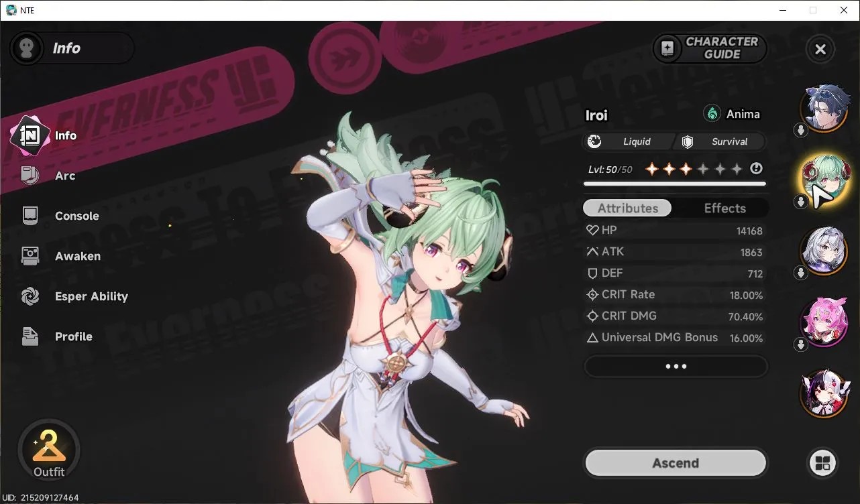Click the Universal DMG Bonus value 16.00%
This screenshot has height=504, width=860.
pyautogui.click(x=747, y=338)
